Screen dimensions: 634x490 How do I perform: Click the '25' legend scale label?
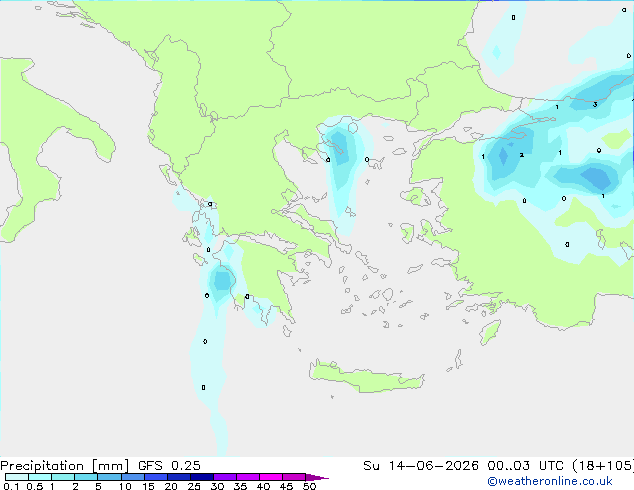(194, 486)
